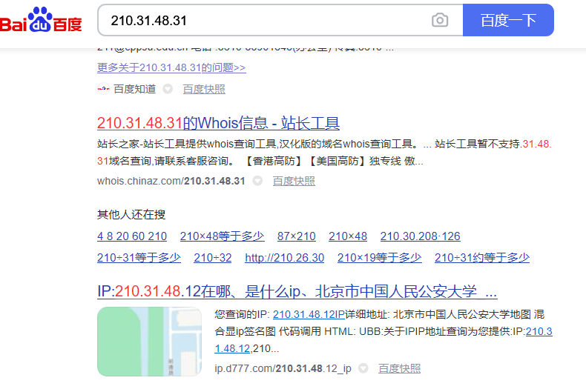Open 百度快照 for ip.d777.com result
The width and height of the screenshot is (586, 392).
[399, 368]
